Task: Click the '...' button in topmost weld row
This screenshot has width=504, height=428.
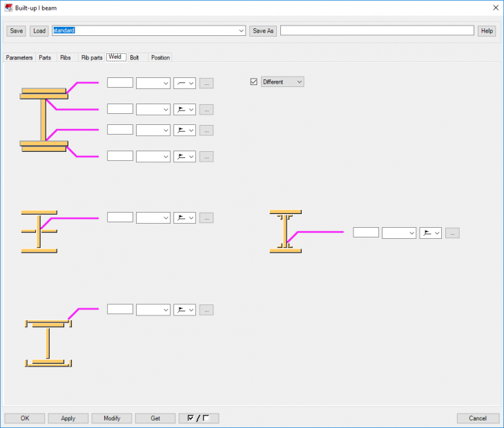Action: click(x=206, y=83)
